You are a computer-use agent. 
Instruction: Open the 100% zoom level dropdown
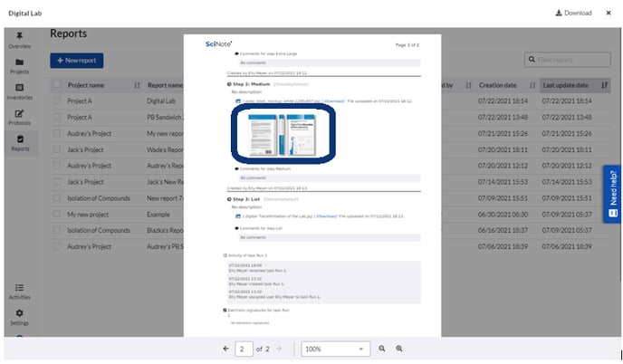pyautogui.click(x=335, y=349)
